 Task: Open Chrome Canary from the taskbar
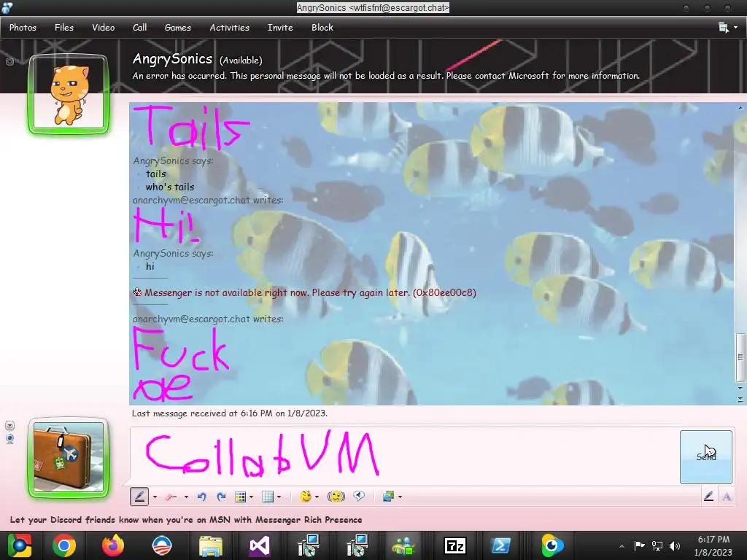click(x=19, y=545)
